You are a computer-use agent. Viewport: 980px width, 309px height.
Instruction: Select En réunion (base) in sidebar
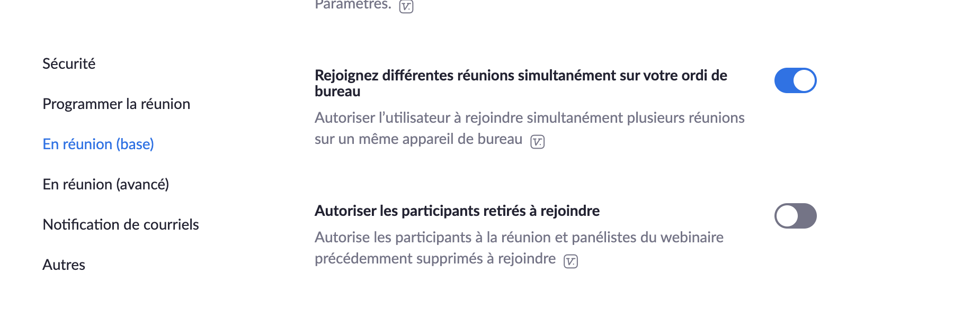98,144
